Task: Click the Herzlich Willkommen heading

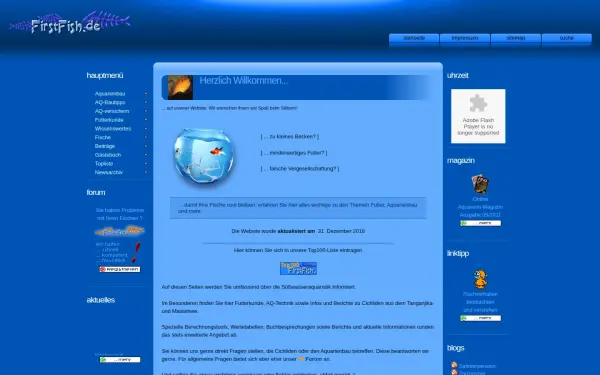Action: [x=244, y=81]
